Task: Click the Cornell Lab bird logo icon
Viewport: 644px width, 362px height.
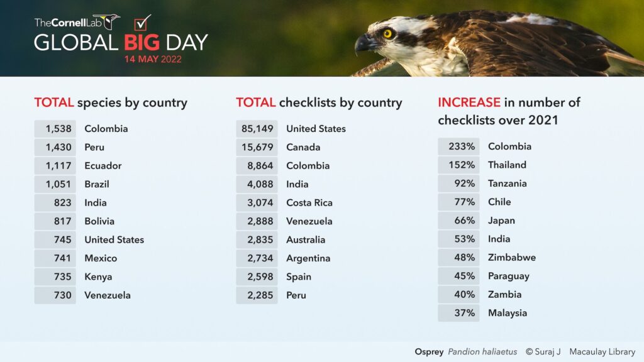Action: click(x=111, y=22)
